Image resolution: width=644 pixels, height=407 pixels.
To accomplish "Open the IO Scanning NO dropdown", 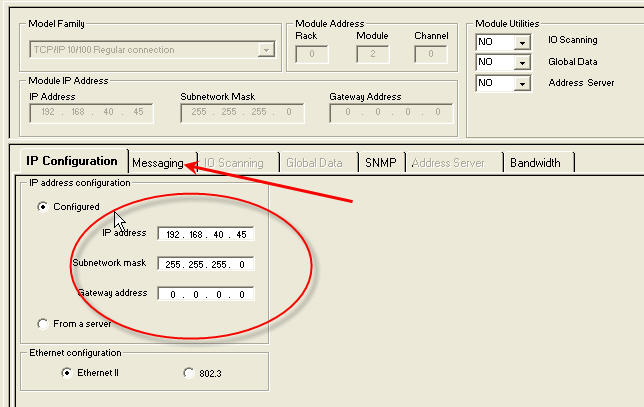I will point(522,42).
